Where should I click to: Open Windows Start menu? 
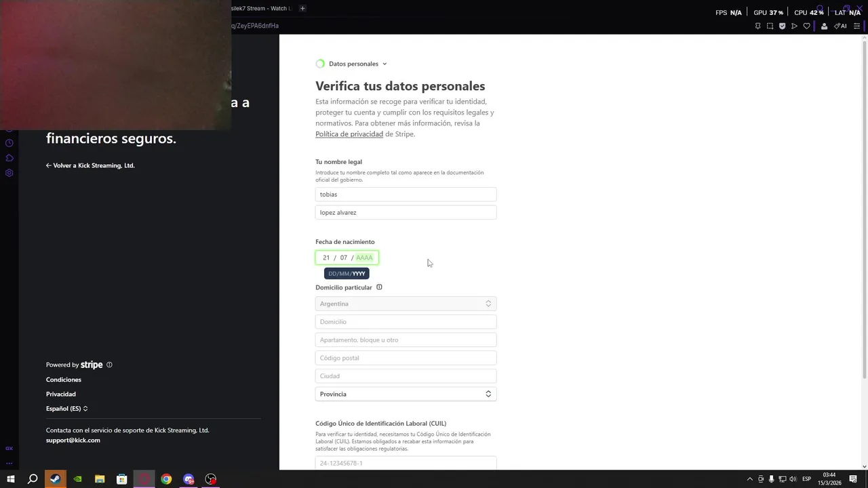point(10,479)
